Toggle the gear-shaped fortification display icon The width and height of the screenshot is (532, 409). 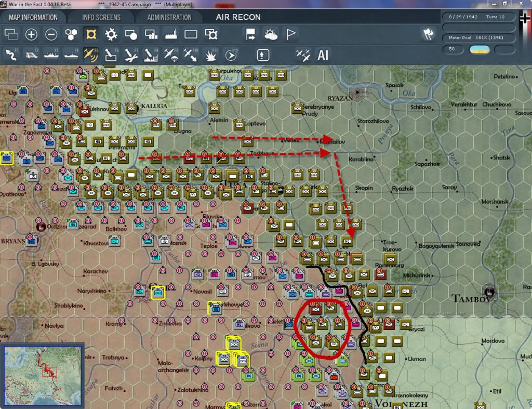coord(111,34)
